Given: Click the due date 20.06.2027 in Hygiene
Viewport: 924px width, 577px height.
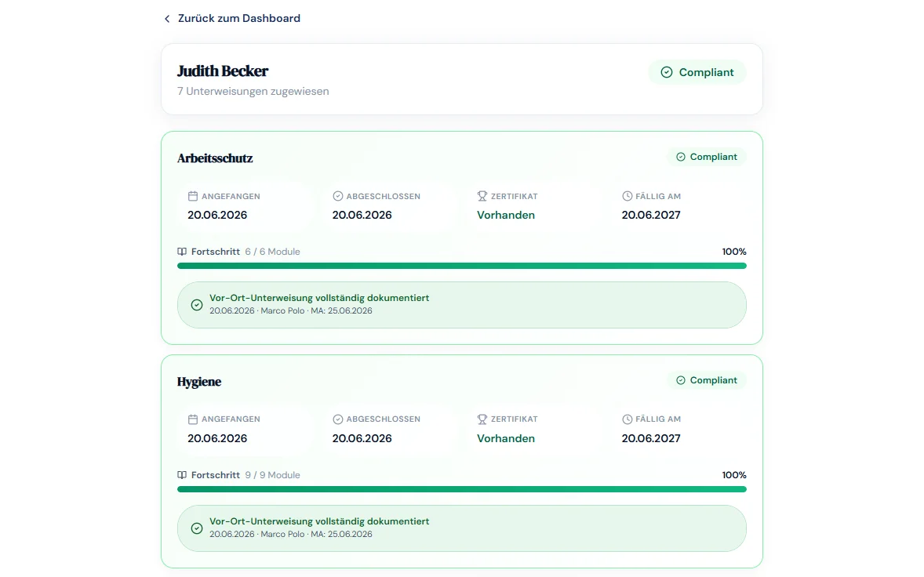Looking at the screenshot, I should click(651, 439).
